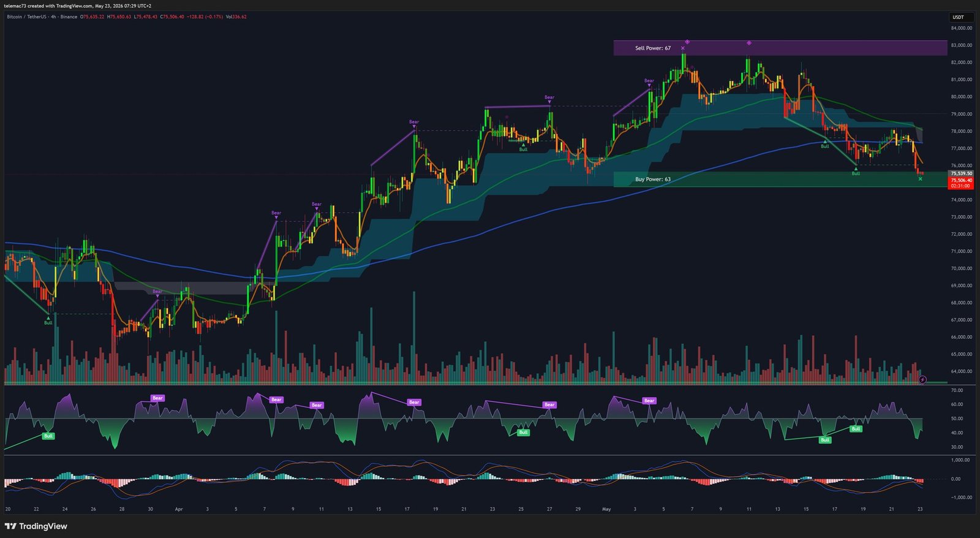
Task: Click the Vol 336.62 reading
Action: tap(236, 17)
